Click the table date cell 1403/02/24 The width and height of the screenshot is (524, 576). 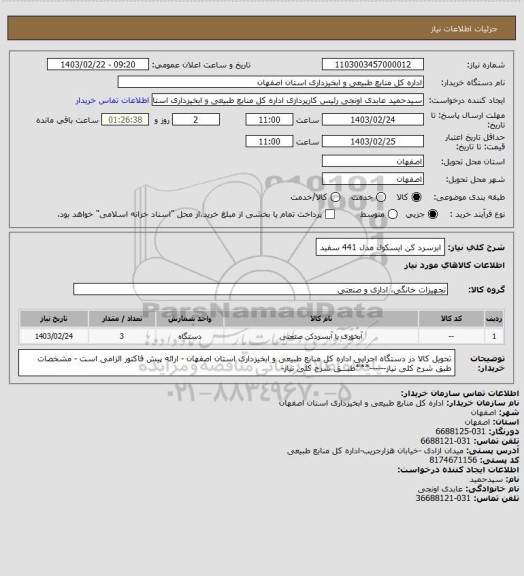tap(54, 336)
